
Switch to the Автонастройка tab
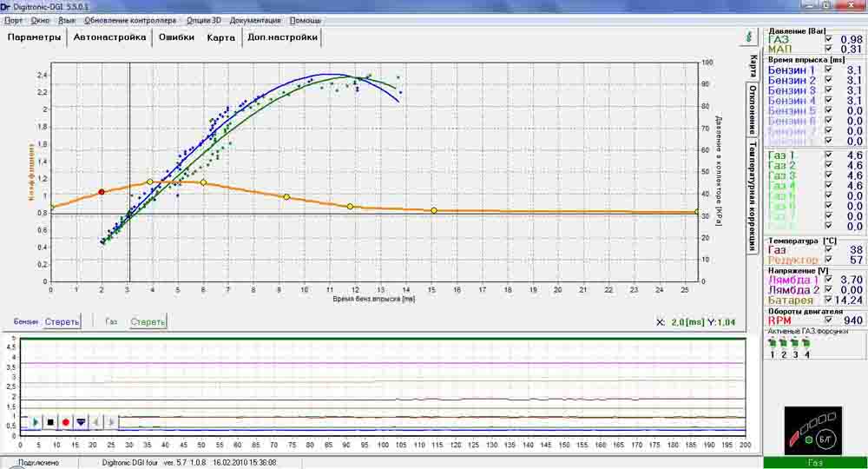tap(110, 38)
